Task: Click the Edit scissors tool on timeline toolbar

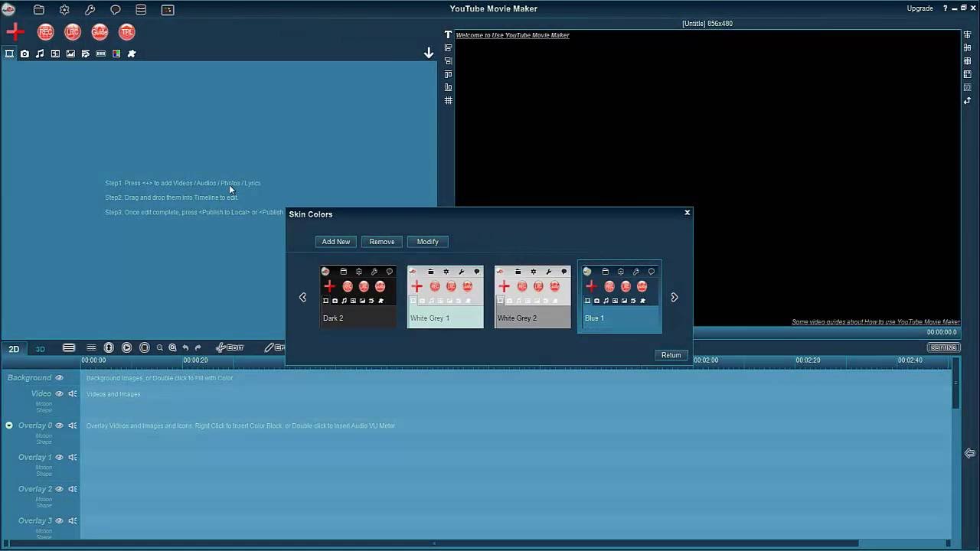Action: (x=230, y=347)
